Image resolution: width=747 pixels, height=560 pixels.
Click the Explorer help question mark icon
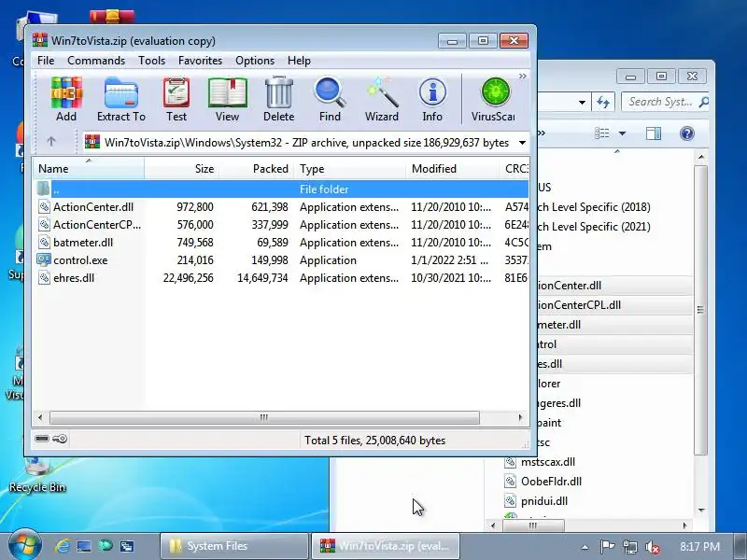[x=687, y=133]
